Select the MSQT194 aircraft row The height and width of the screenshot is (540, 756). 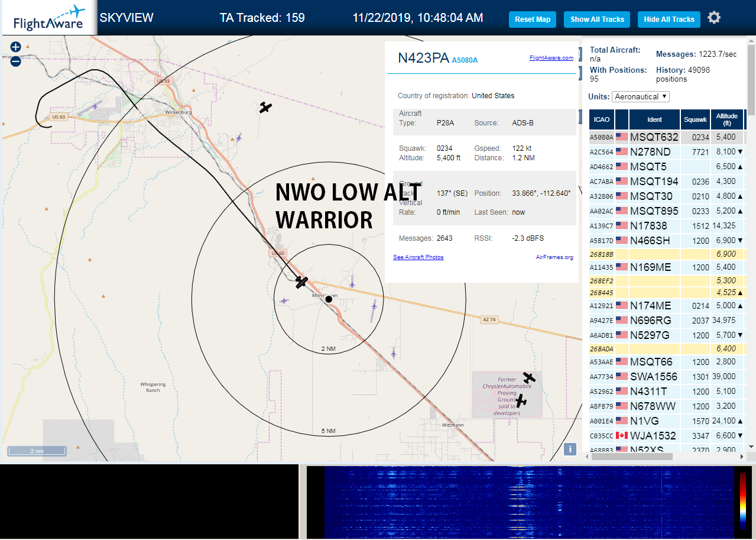666,182
